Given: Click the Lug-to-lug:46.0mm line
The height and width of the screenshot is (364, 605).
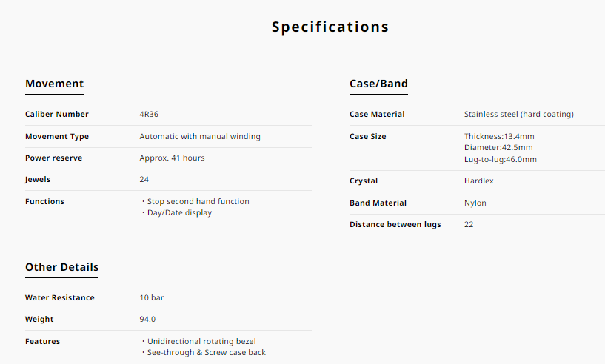Looking at the screenshot, I should coord(501,159).
